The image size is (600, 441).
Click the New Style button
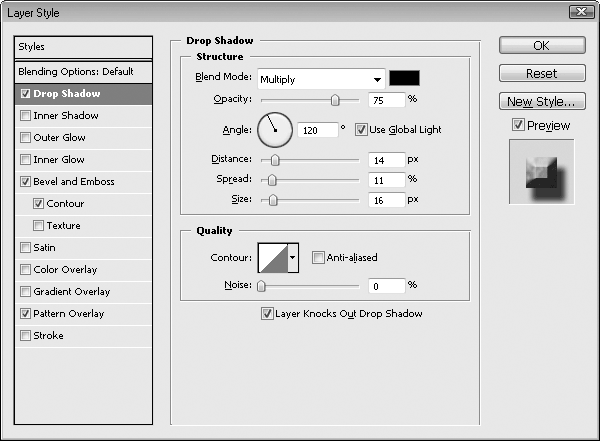(542, 101)
